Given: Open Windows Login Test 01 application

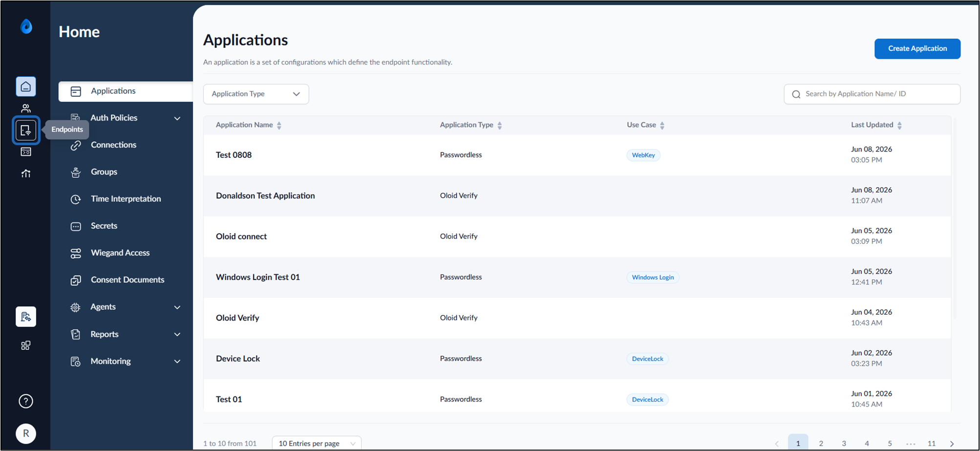Looking at the screenshot, I should coord(258,277).
